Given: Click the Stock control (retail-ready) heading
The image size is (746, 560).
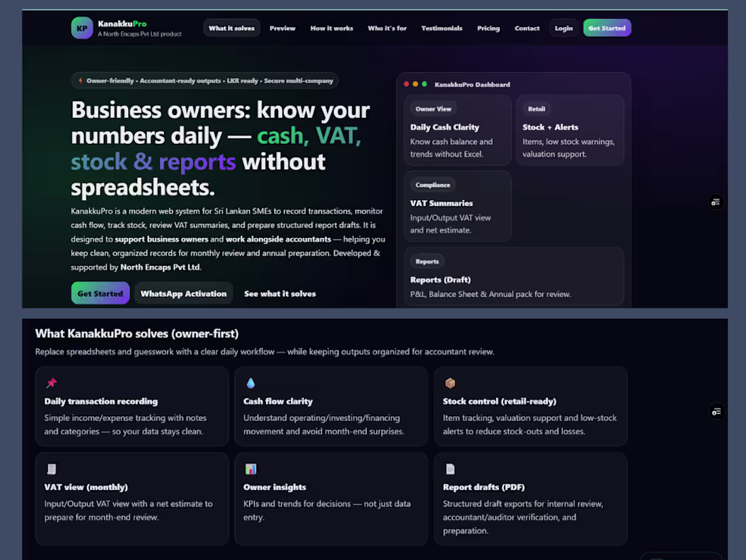Looking at the screenshot, I should [x=500, y=401].
